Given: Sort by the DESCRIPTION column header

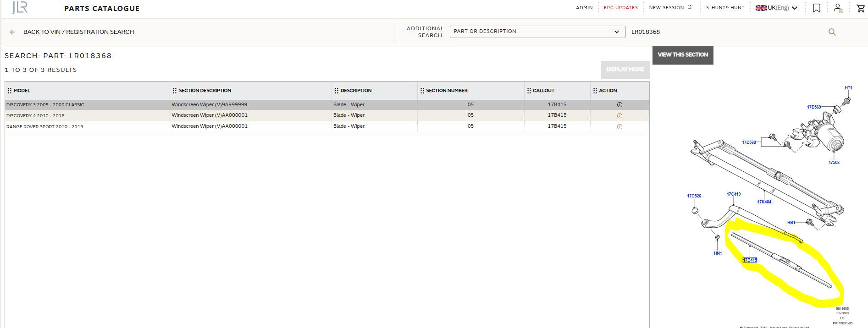Looking at the screenshot, I should point(356,91).
